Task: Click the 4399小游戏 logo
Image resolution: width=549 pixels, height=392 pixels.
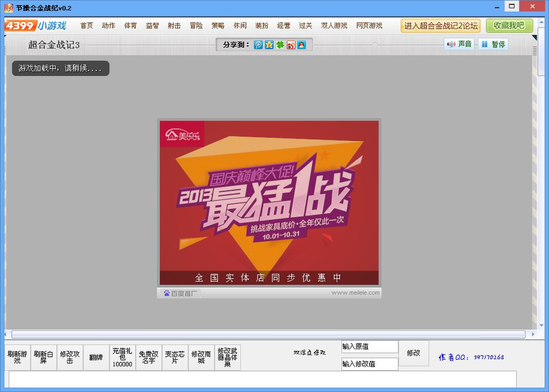Action: point(36,26)
